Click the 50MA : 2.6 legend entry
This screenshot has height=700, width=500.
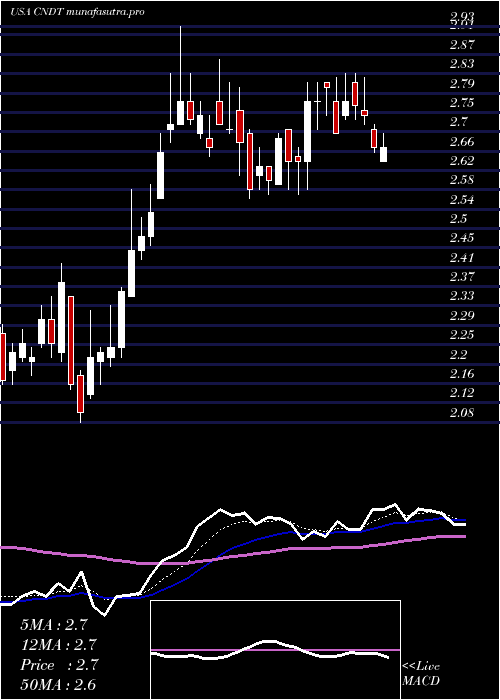click(x=58, y=685)
